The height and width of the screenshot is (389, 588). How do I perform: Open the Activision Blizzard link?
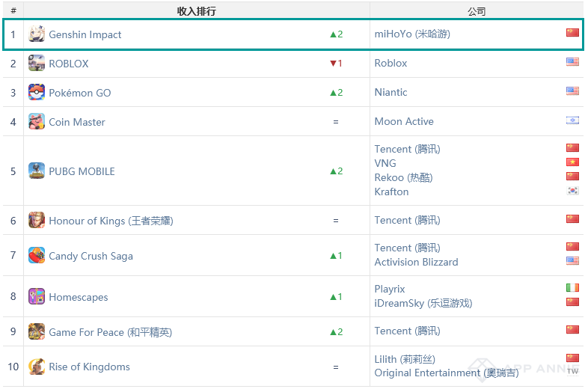416,262
